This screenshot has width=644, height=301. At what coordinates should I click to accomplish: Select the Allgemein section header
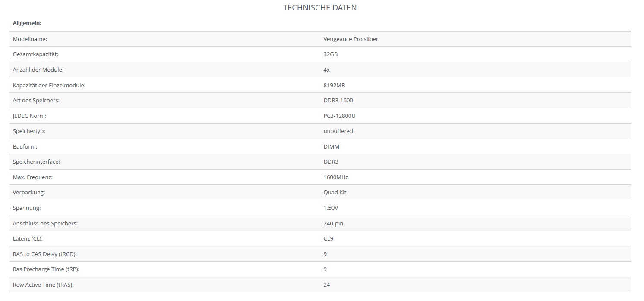click(27, 23)
